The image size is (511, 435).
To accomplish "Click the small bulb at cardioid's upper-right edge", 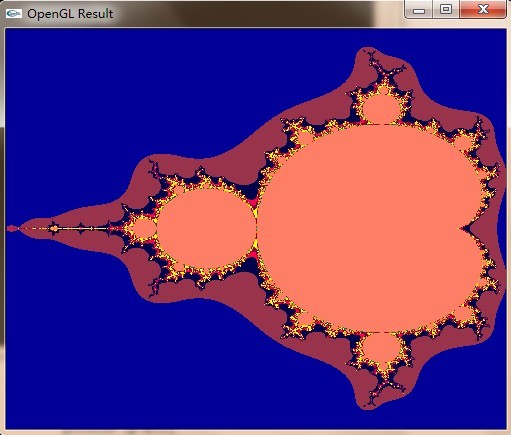I will 463,143.
